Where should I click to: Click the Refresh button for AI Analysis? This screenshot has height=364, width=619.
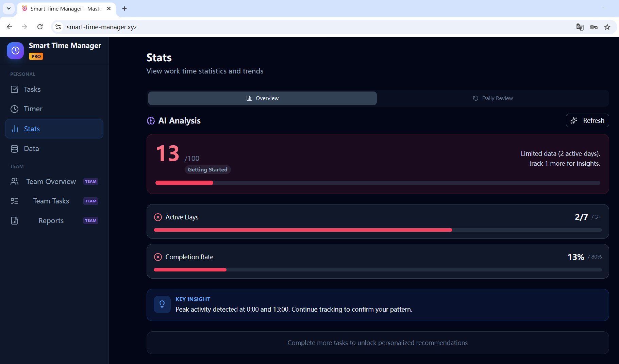coord(587,120)
